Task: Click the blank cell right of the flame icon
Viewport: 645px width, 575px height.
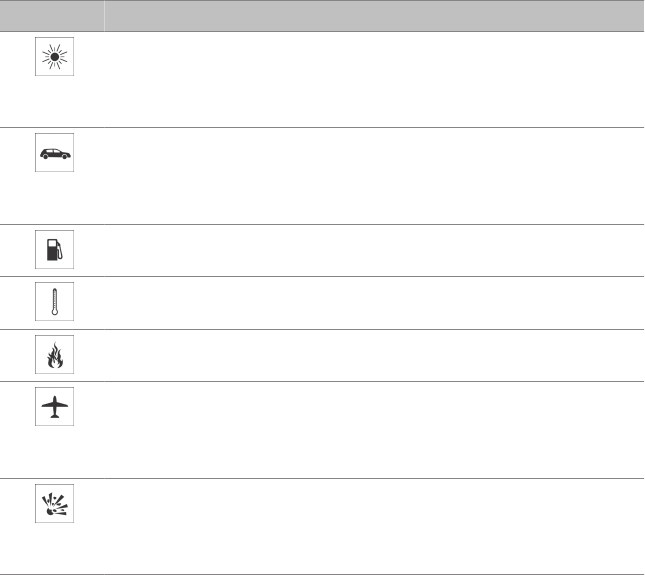Action: (374, 355)
